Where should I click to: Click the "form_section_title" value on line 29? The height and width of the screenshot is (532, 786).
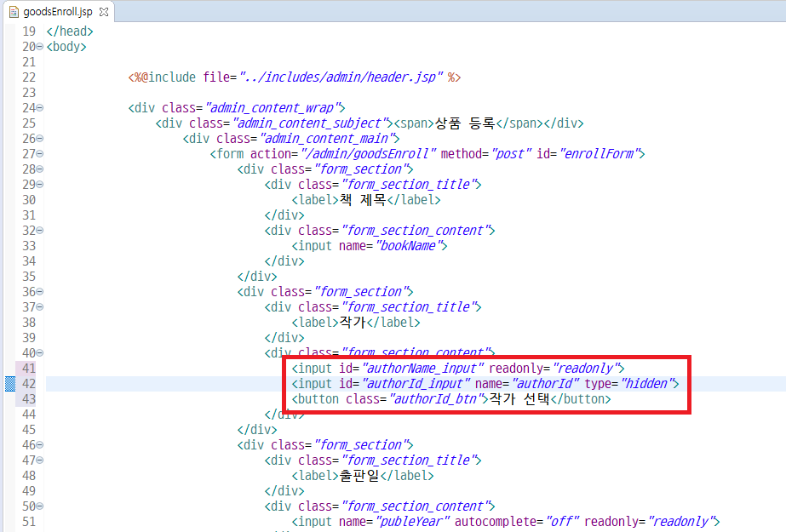tap(410, 185)
